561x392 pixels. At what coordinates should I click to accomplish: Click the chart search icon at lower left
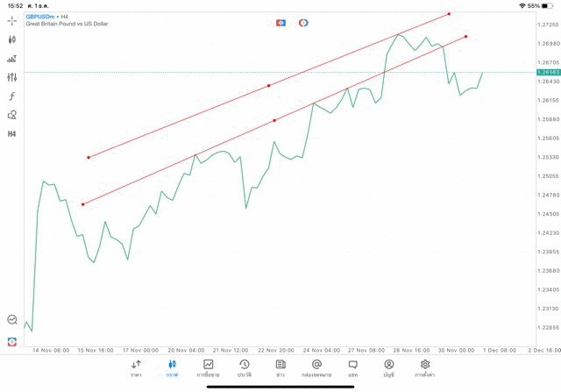(11, 320)
